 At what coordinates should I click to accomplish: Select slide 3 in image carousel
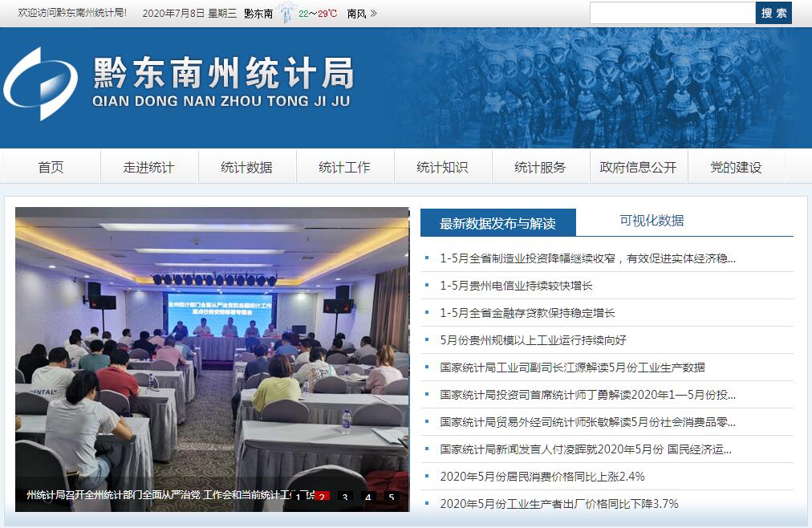(x=345, y=497)
